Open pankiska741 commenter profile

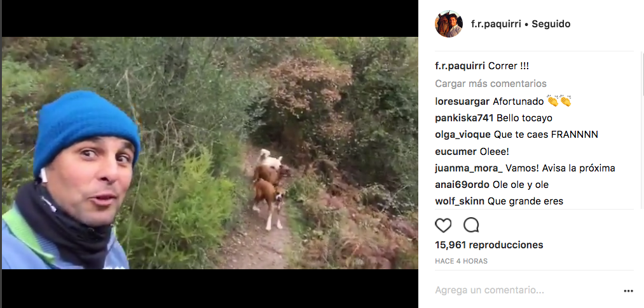pos(464,118)
